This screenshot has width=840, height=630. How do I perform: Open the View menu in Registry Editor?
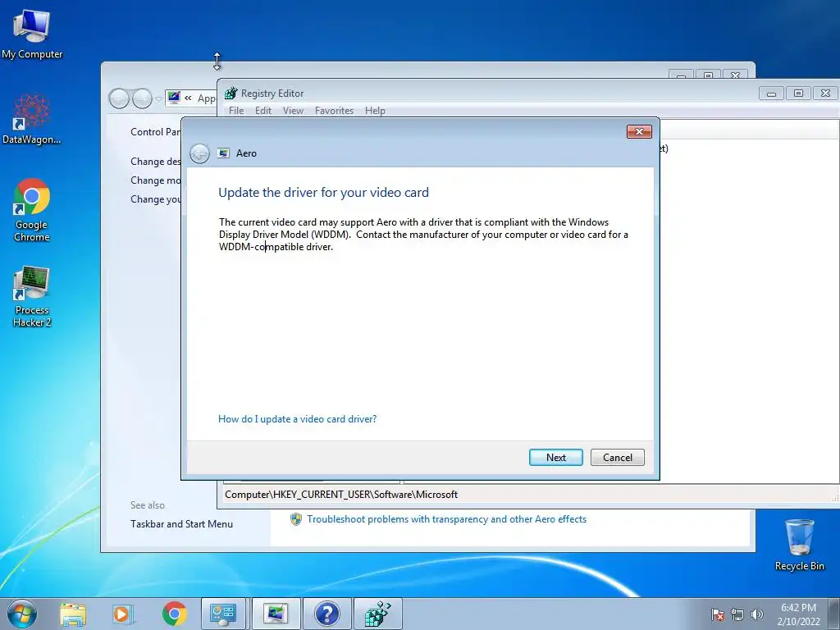click(293, 111)
